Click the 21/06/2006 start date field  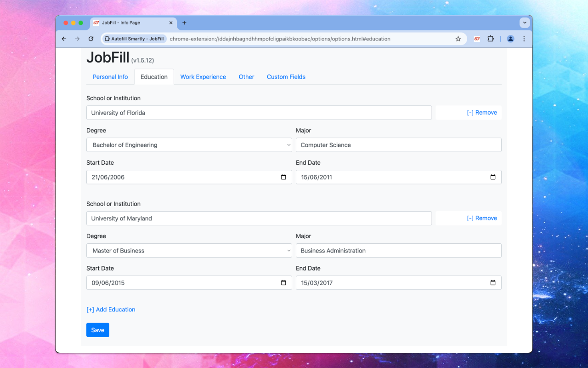click(x=189, y=177)
